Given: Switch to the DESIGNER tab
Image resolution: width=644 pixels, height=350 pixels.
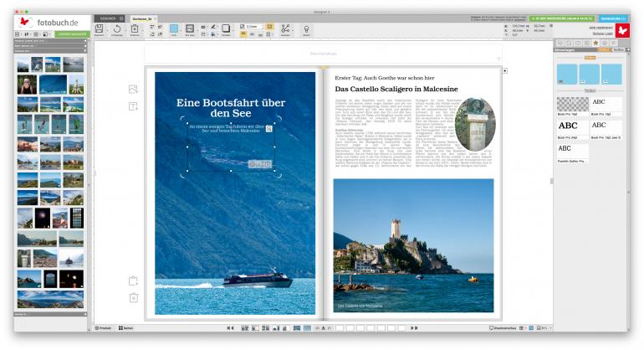Looking at the screenshot, I should [109, 18].
